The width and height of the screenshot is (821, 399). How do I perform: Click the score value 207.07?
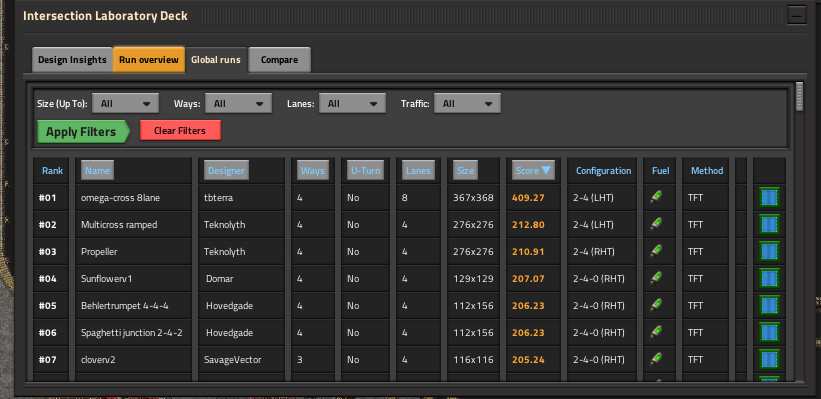pyautogui.click(x=528, y=279)
